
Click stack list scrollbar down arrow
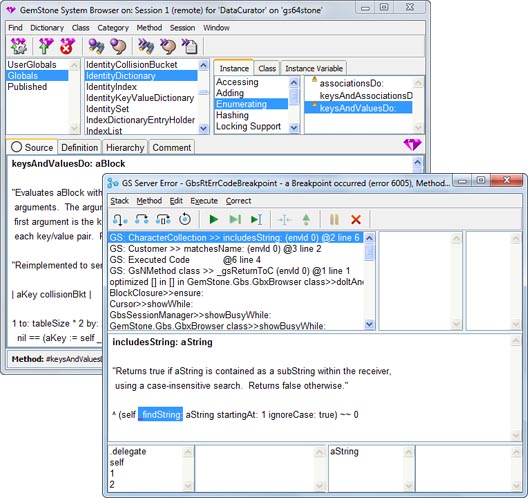click(369, 324)
